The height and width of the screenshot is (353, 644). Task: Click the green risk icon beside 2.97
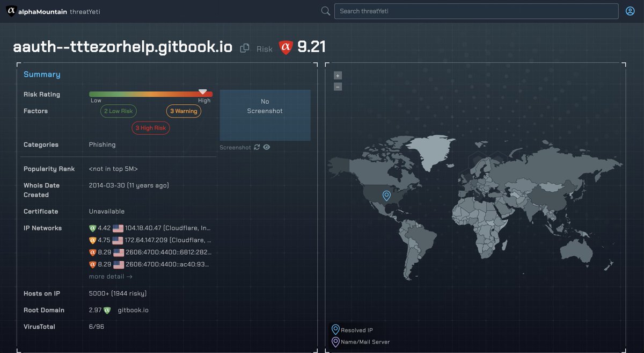[107, 310]
